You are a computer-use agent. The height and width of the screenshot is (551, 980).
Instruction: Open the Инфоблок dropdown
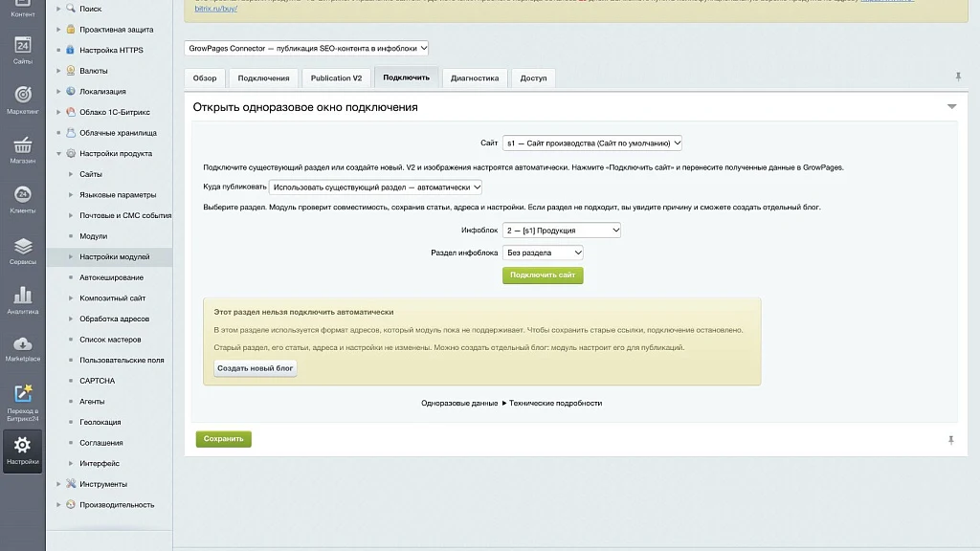click(561, 230)
